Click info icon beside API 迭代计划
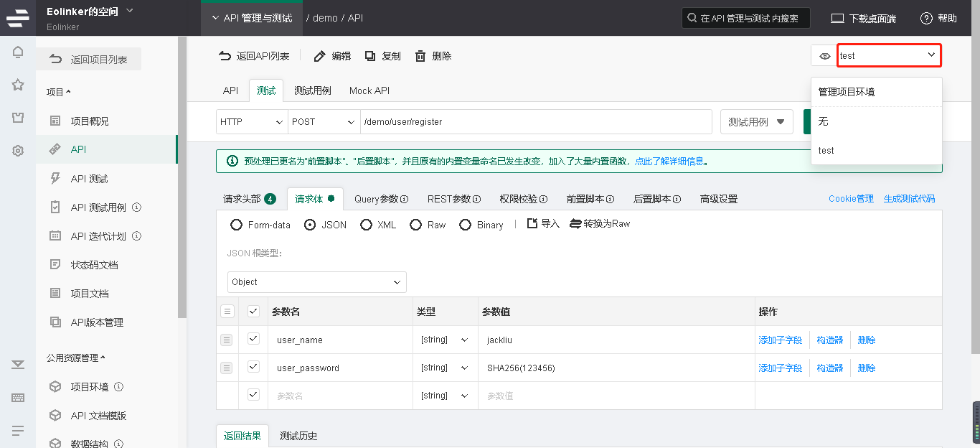980x448 pixels. tap(136, 236)
